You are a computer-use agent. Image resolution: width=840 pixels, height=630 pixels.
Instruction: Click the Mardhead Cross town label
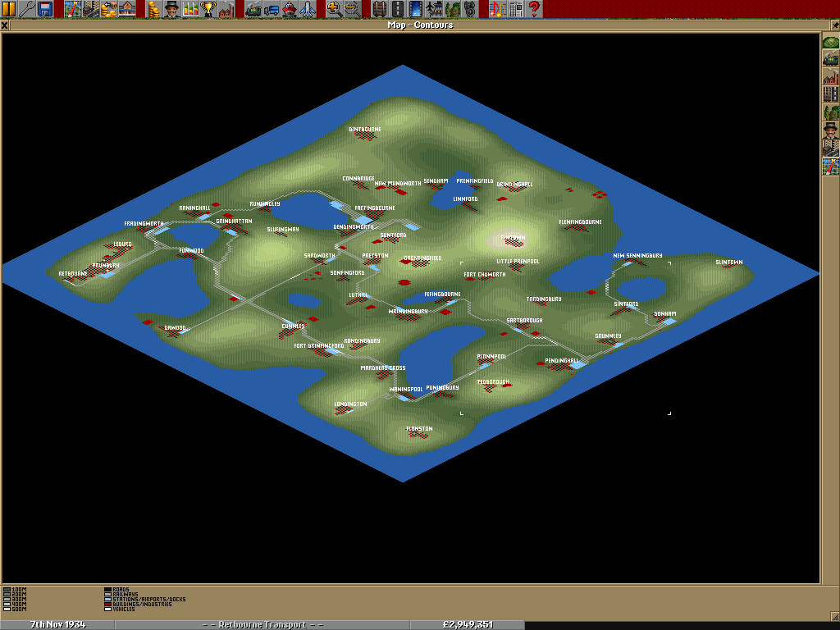coord(383,368)
